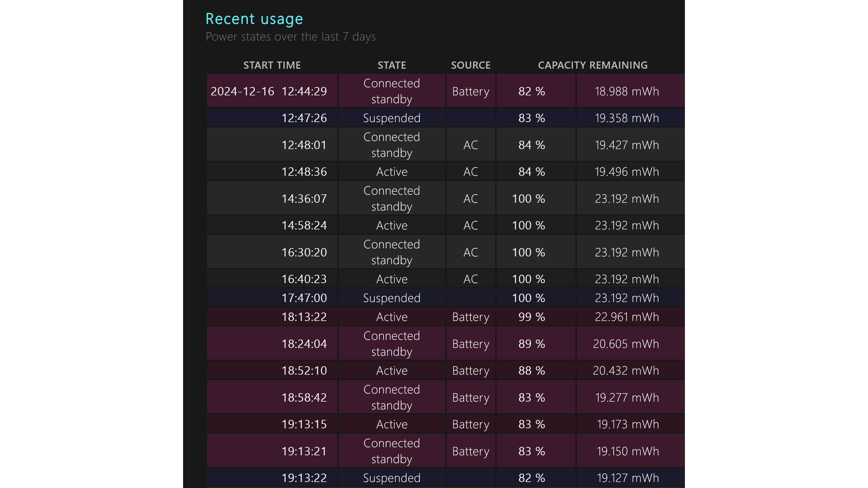The width and height of the screenshot is (868, 488).
Task: Select the Suspended entry at 17:47:00
Action: [392, 298]
